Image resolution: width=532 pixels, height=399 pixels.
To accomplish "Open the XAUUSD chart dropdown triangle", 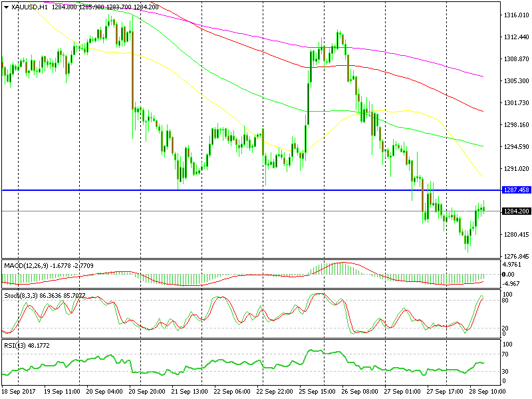I will [6, 7].
